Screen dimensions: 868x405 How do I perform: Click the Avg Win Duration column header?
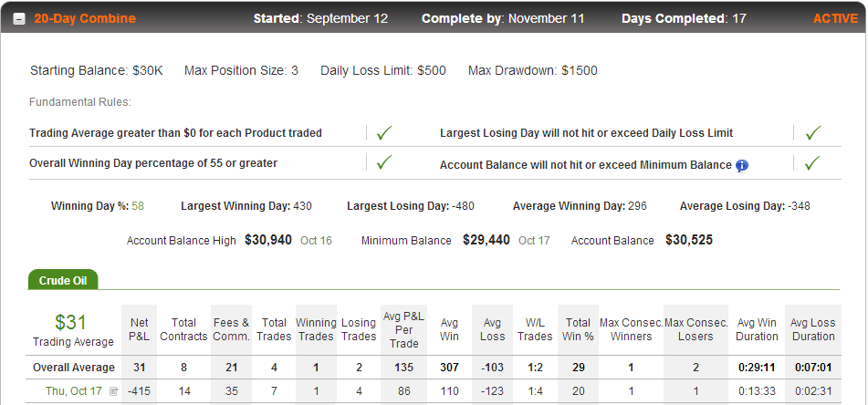click(x=757, y=329)
